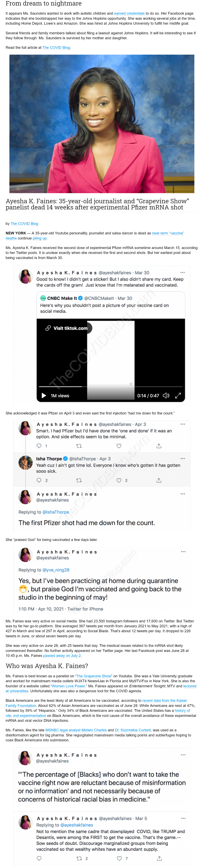Image resolution: width=205 pixels, height=868 pixels.
Task: Retweet Isha Thorpe's reply
Action: tap(79, 480)
